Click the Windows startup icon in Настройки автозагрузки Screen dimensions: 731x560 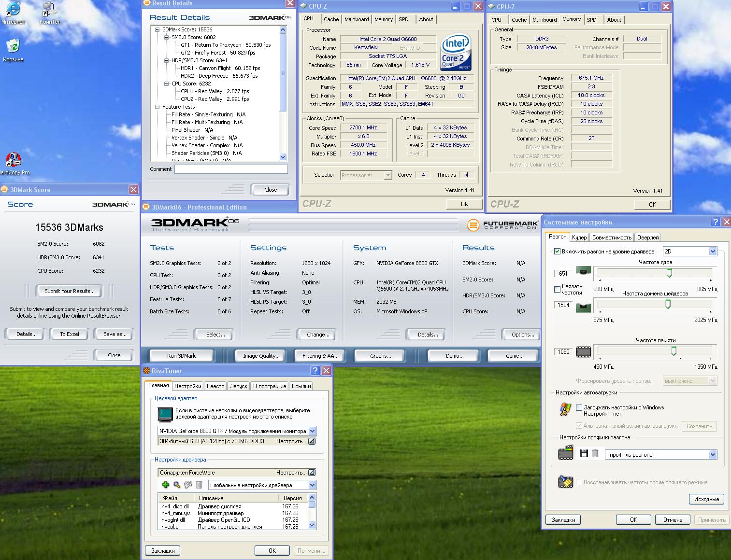565,409
